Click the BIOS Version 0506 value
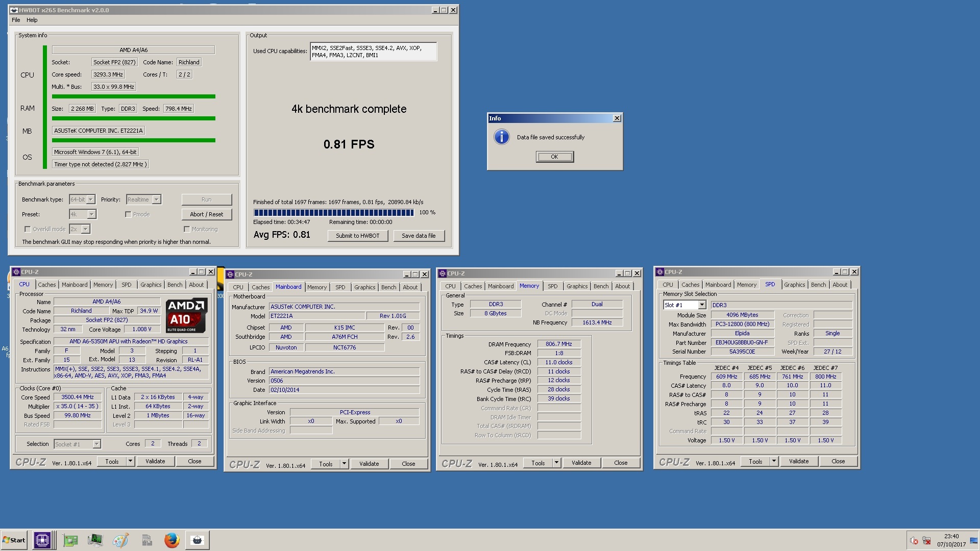980x551 pixels. [345, 381]
